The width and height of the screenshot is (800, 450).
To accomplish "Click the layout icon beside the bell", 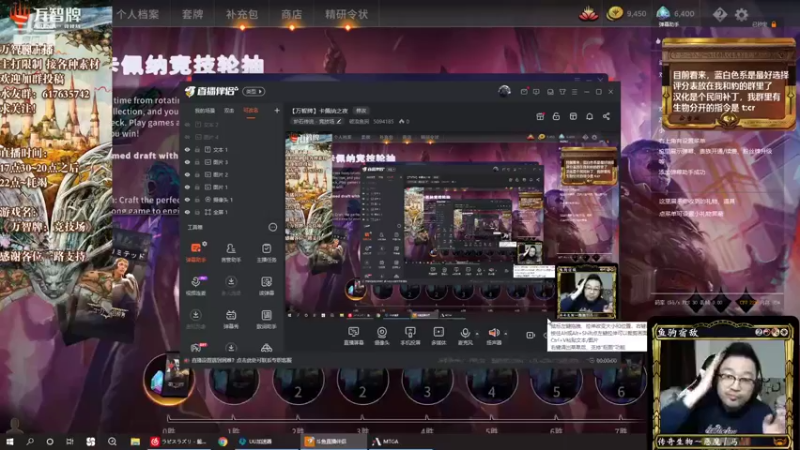I will pyautogui.click(x=573, y=116).
